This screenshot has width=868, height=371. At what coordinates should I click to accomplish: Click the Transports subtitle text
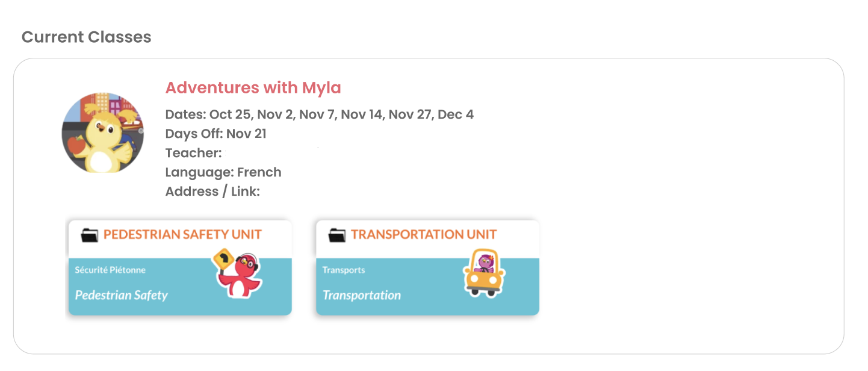coord(344,270)
